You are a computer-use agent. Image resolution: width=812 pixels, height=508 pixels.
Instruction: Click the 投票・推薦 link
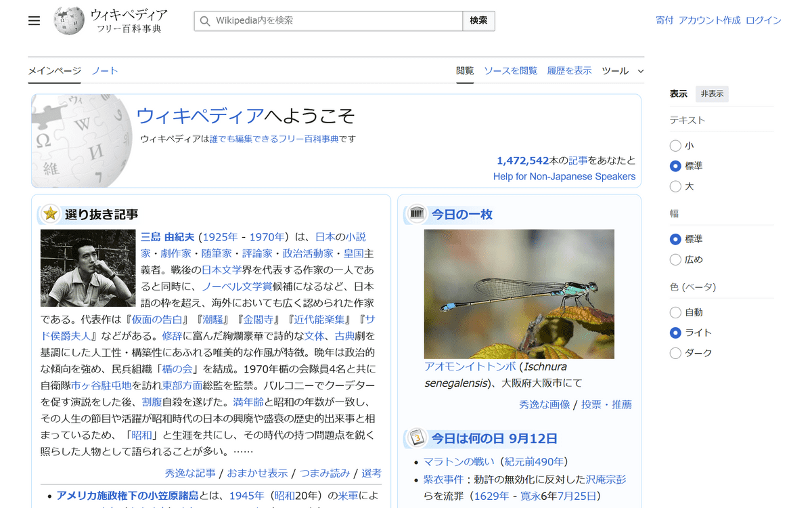click(607, 404)
